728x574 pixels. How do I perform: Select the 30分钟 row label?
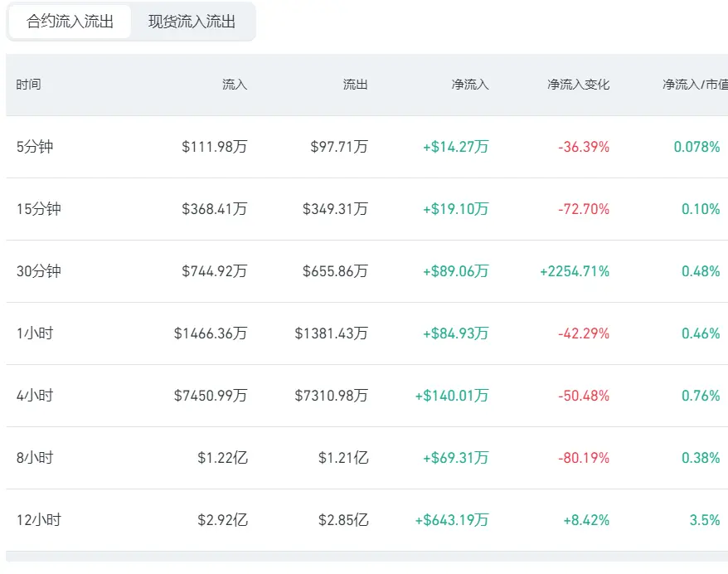pyautogui.click(x=38, y=271)
